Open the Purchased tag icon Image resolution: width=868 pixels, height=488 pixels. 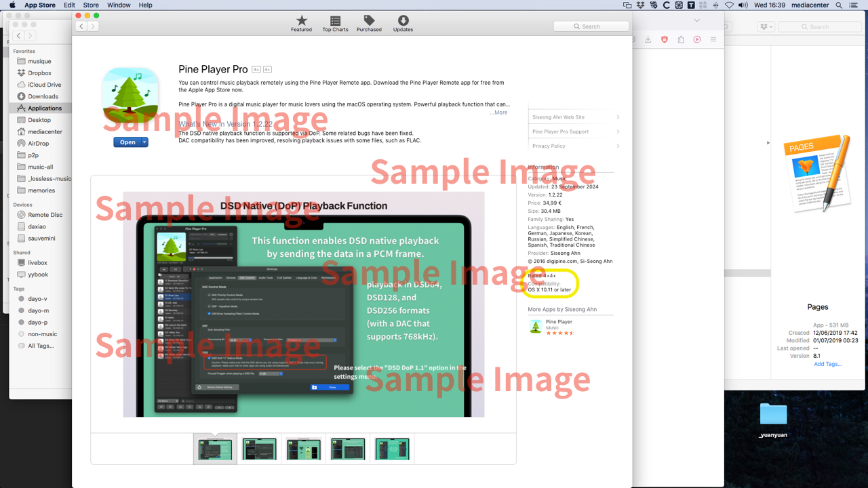point(369,21)
